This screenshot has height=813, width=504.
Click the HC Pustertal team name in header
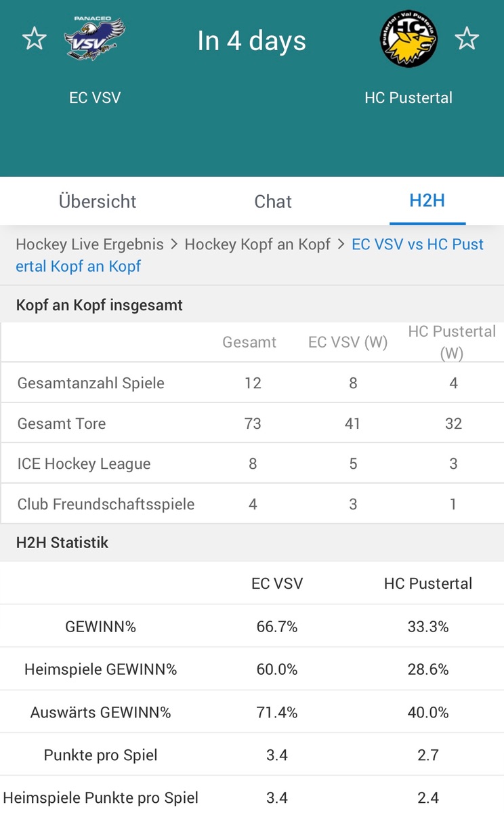(x=408, y=98)
